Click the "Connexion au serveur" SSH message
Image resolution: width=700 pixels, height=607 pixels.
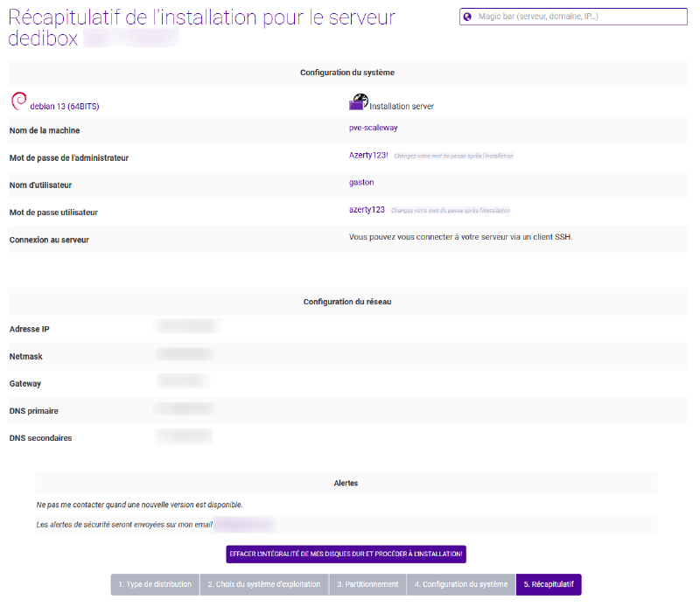(x=459, y=236)
